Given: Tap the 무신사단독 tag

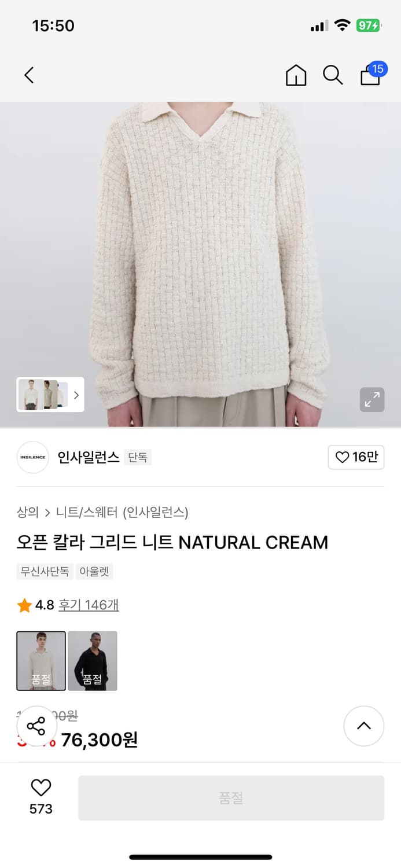Looking at the screenshot, I should click(x=45, y=572).
